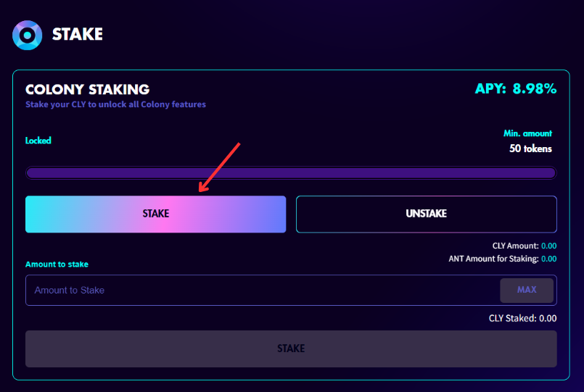The image size is (584, 392).
Task: Click the Amount to Stake placeholder text
Action: pyautogui.click(x=69, y=290)
